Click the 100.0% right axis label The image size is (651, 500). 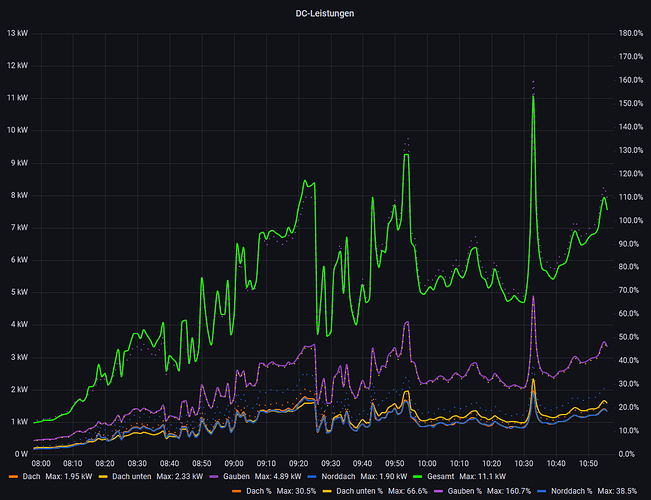(x=631, y=221)
